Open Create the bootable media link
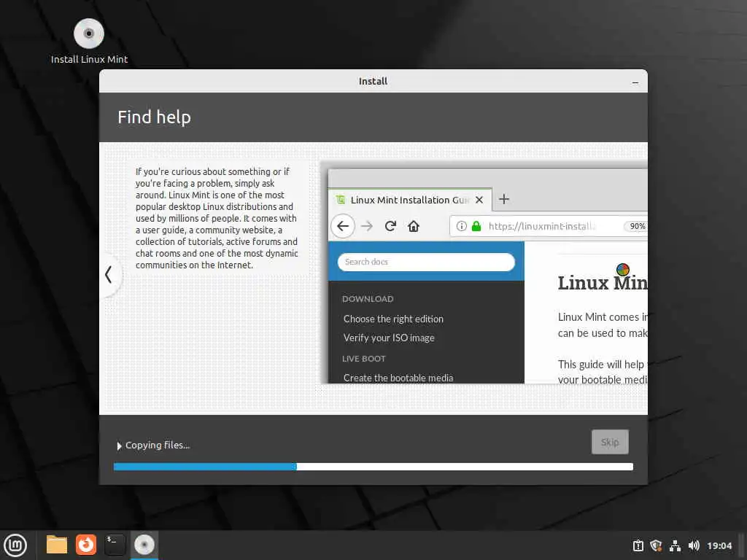The image size is (747, 560). 398,378
